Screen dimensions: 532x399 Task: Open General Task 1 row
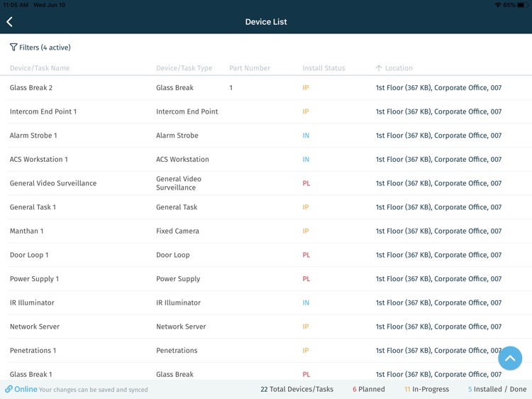pyautogui.click(x=266, y=207)
